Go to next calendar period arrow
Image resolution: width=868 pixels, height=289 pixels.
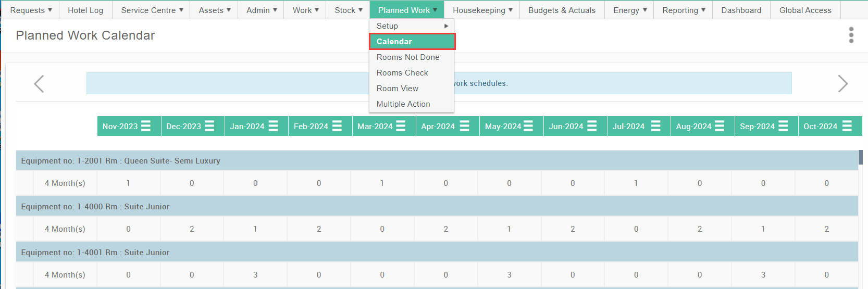coord(842,83)
